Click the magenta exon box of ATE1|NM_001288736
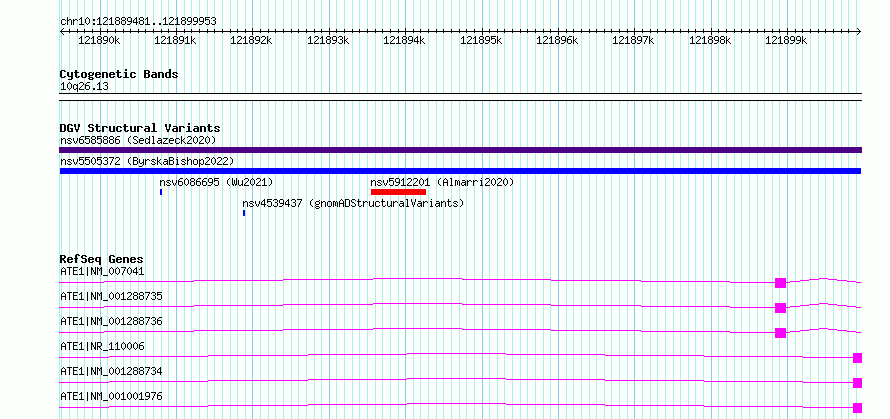Image resolution: width=890 pixels, height=419 pixels. (780, 333)
